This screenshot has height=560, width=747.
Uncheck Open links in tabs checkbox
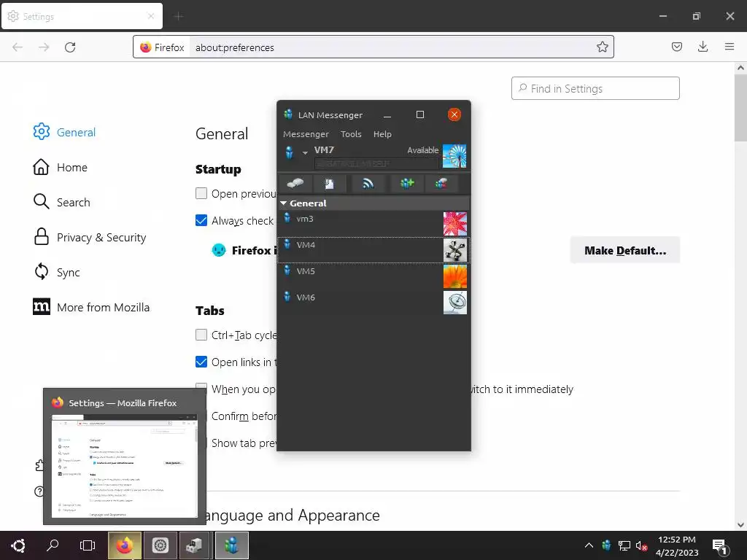tap(201, 362)
